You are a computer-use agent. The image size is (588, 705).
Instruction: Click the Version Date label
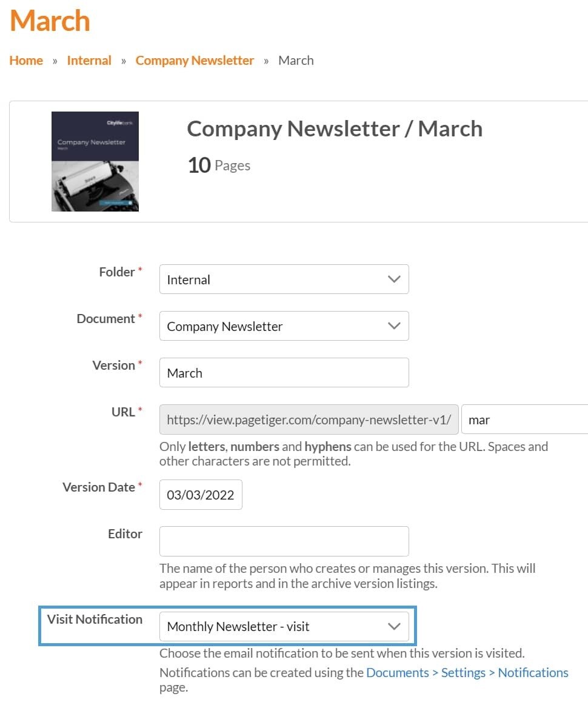pos(98,487)
